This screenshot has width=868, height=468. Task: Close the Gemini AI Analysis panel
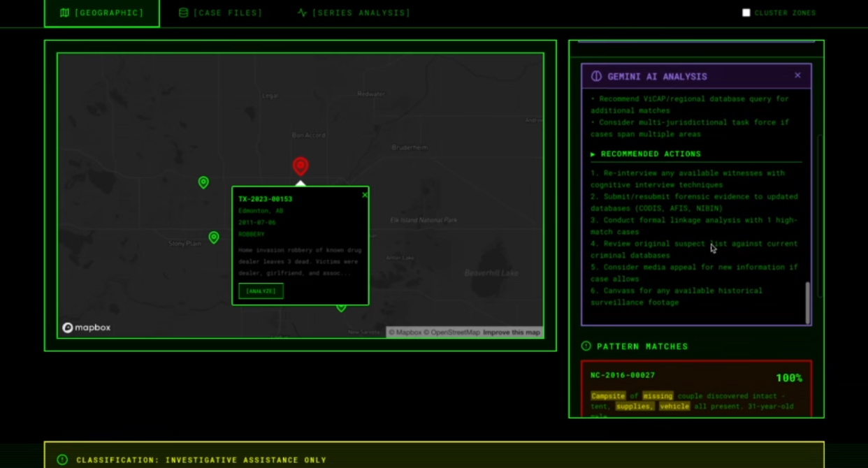[x=797, y=75]
